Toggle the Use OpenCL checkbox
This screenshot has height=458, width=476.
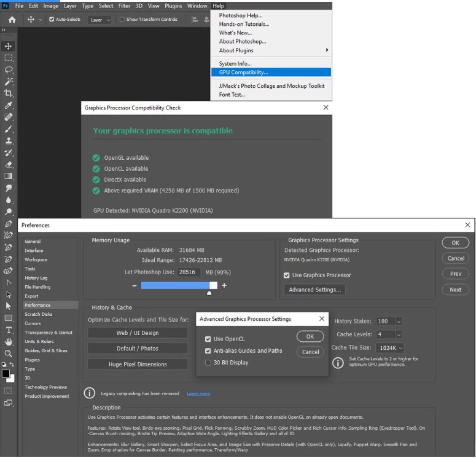[208, 339]
